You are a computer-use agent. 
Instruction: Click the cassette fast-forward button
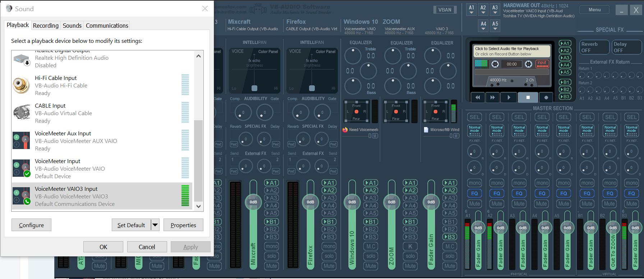coord(492,97)
